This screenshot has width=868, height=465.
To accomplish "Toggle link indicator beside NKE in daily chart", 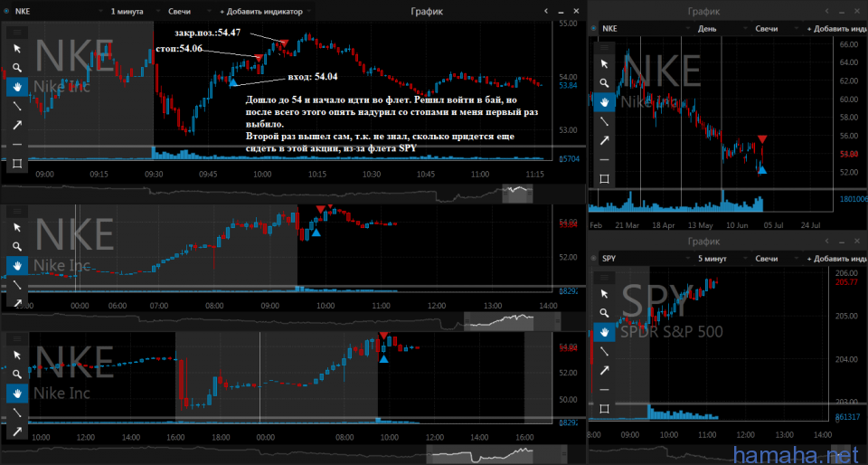I will [594, 28].
